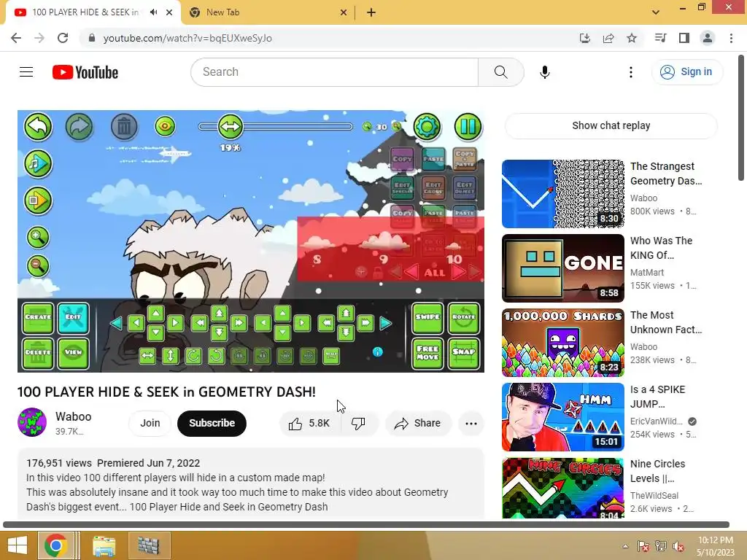Viewport: 747px width, 560px height.
Task: Start voice search with the microphone
Action: pyautogui.click(x=544, y=72)
